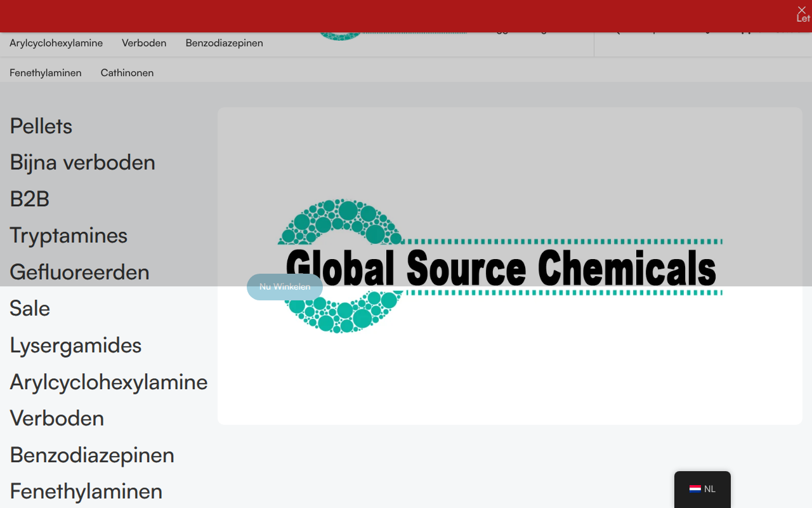Open Benzodiazepinen in the large category list
This screenshot has height=508, width=812.
click(x=92, y=455)
